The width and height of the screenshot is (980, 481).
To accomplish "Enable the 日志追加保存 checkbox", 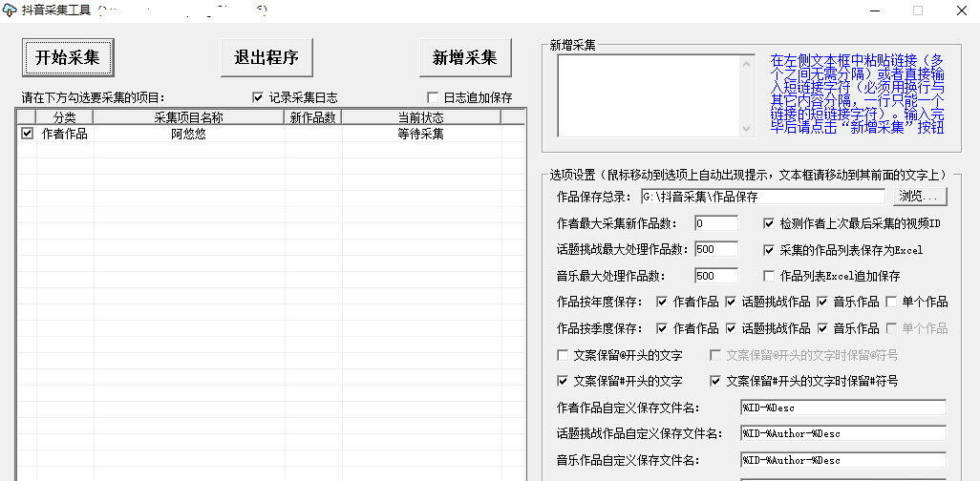I will pyautogui.click(x=432, y=97).
